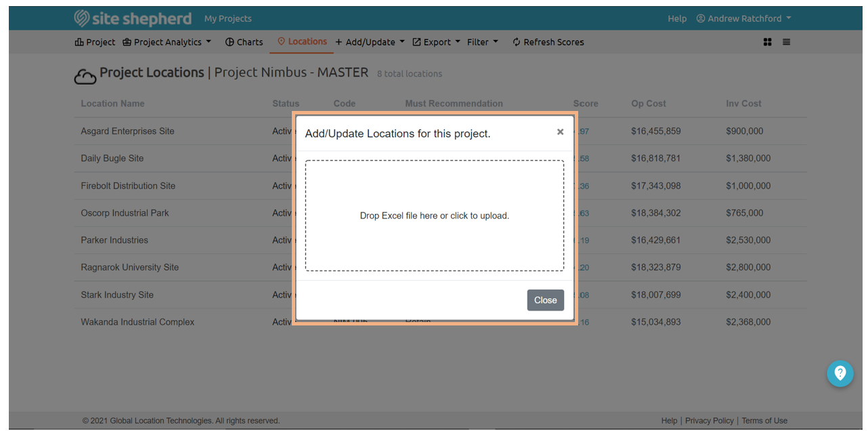Expand the Filter dropdown
The image size is (868, 431).
(x=482, y=42)
